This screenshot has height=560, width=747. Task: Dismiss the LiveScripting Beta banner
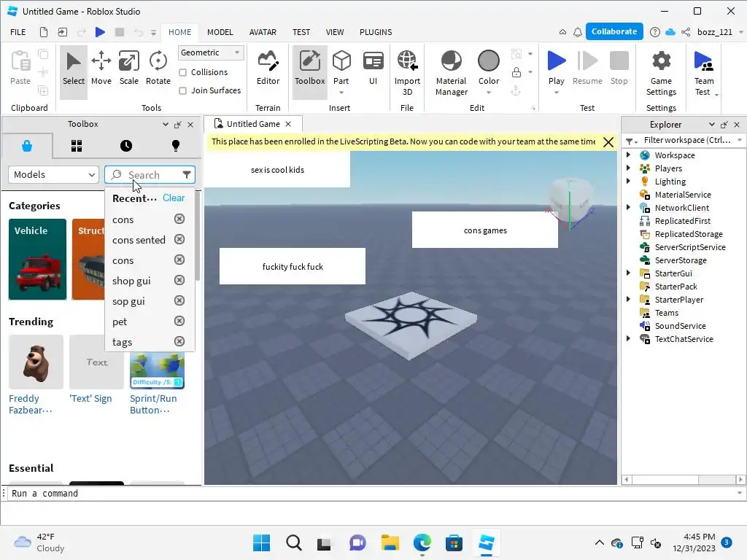(608, 142)
